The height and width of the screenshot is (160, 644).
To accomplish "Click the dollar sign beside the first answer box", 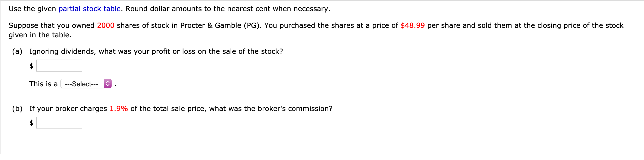I will coord(31,66).
